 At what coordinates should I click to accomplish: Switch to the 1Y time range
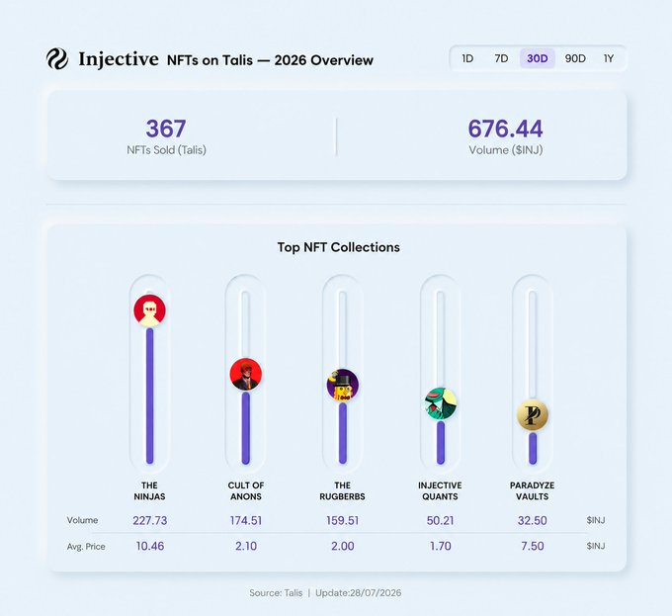(x=609, y=58)
